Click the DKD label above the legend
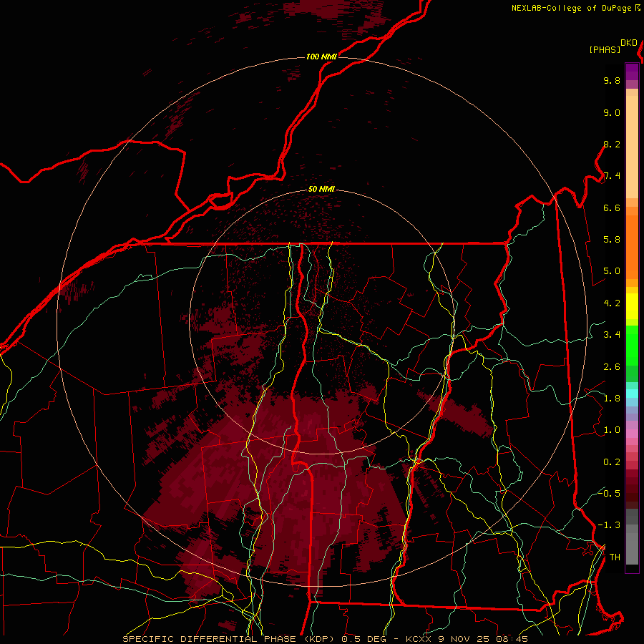644x644 pixels. (x=629, y=43)
